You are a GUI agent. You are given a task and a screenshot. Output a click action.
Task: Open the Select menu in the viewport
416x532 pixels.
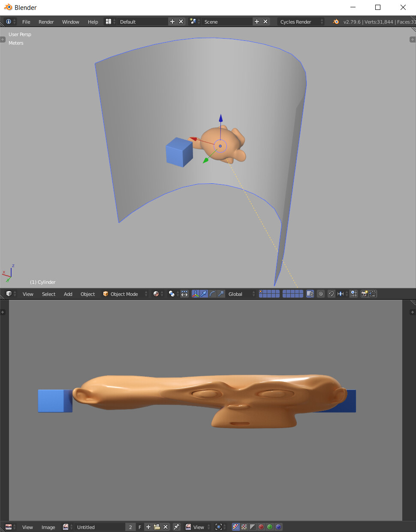[48, 294]
